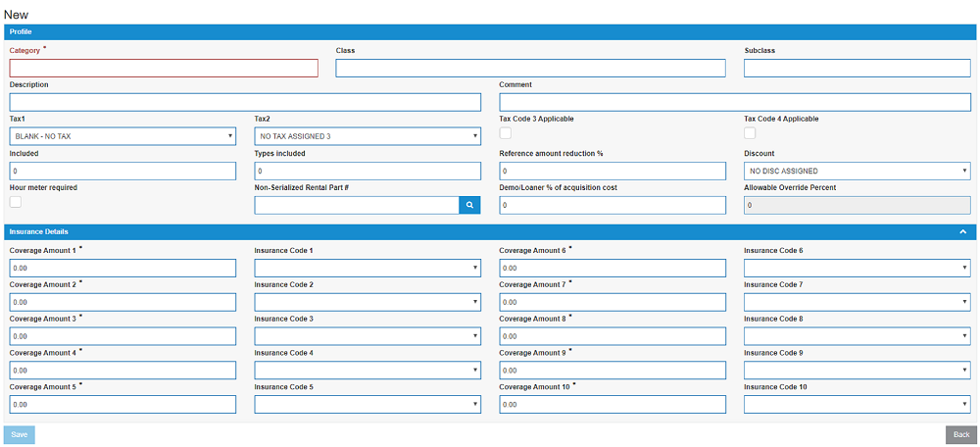
Task: Open the Insurance Code 2 dropdown
Action: click(x=367, y=302)
